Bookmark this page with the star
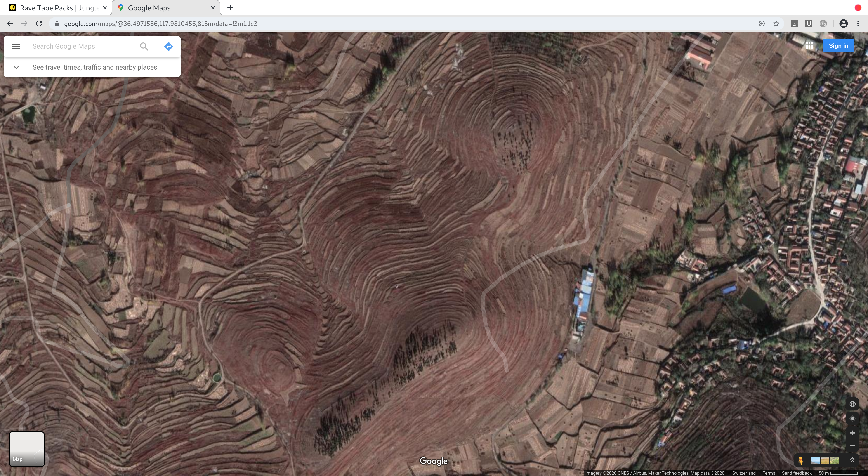This screenshot has height=476, width=868. [776, 24]
